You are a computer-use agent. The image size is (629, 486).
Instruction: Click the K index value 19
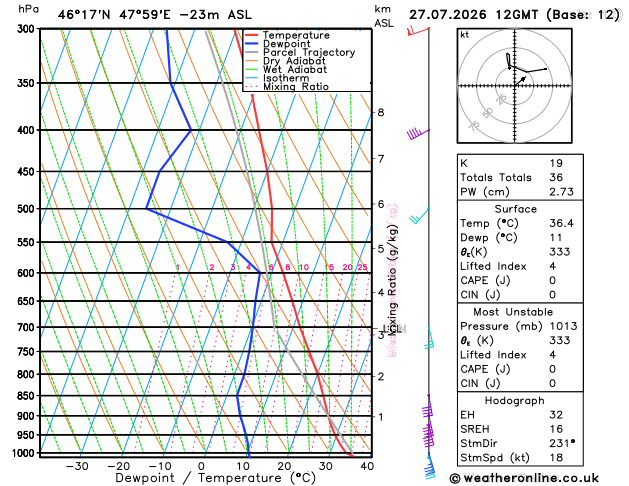pos(556,163)
